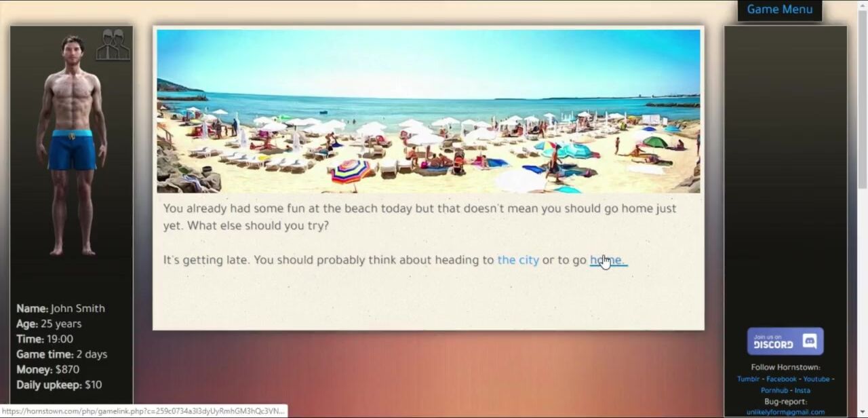Head to the city link
This screenshot has width=868, height=418.
pos(518,260)
